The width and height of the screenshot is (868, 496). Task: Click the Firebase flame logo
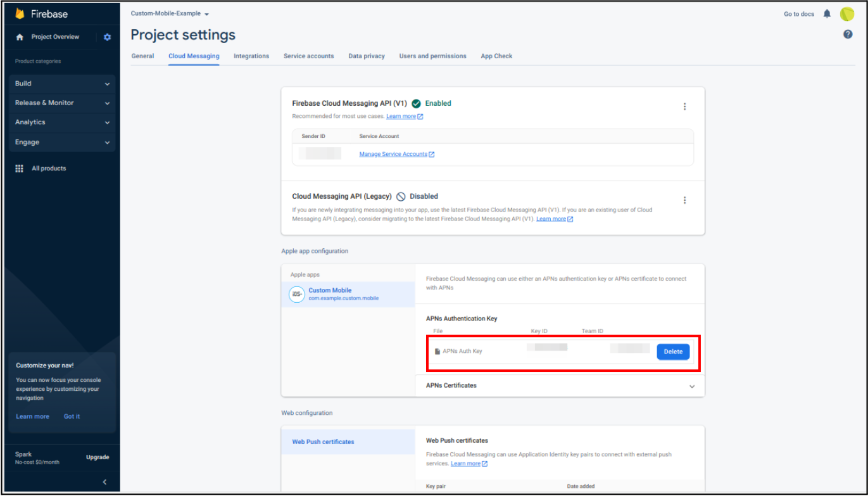20,13
